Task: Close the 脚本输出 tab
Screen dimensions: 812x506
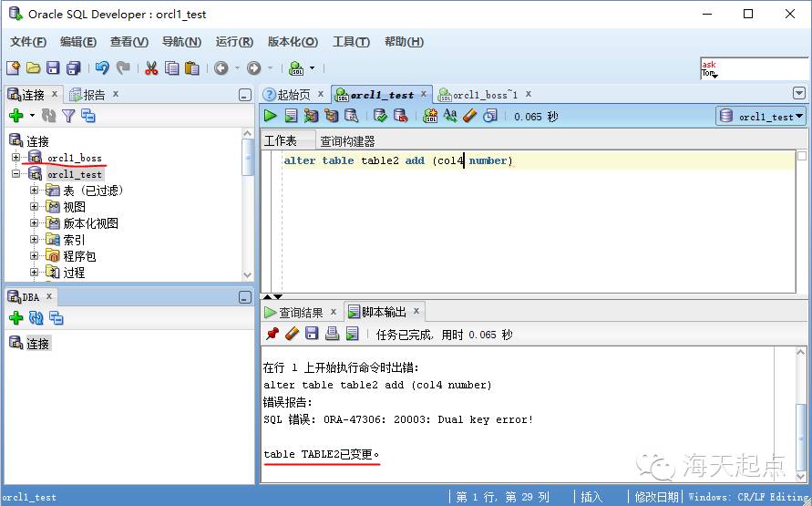Action: 416,311
